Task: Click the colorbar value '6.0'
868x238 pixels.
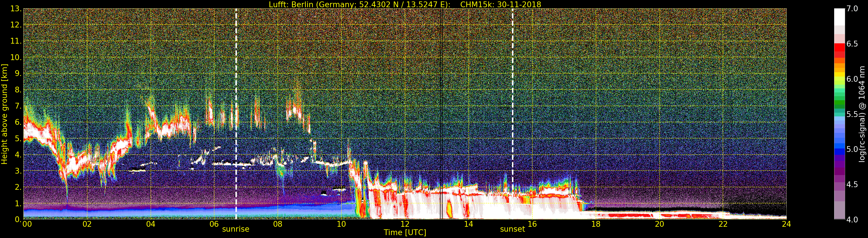Action: (x=852, y=79)
